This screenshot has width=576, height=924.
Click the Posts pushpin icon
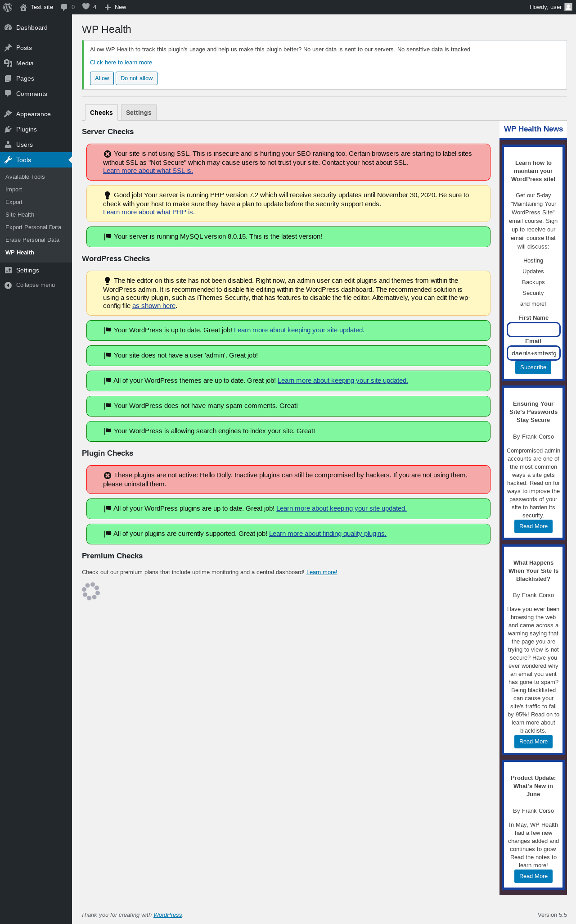tap(8, 48)
